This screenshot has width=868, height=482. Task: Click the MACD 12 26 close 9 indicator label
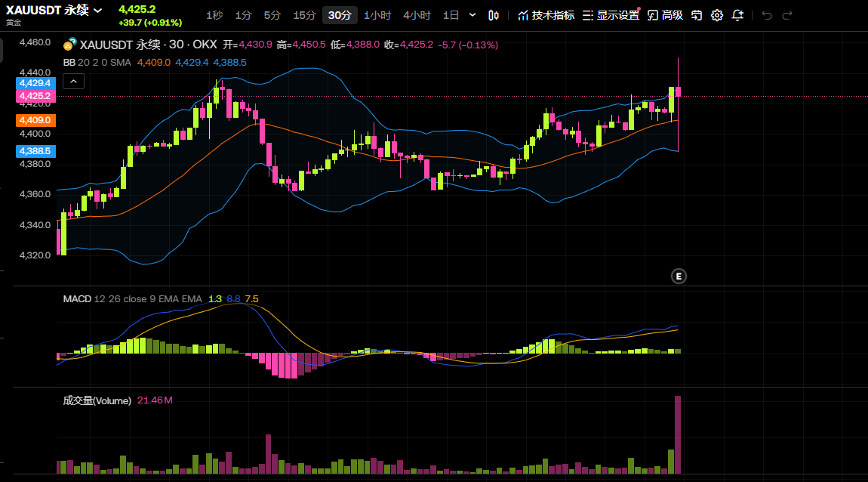pos(132,299)
